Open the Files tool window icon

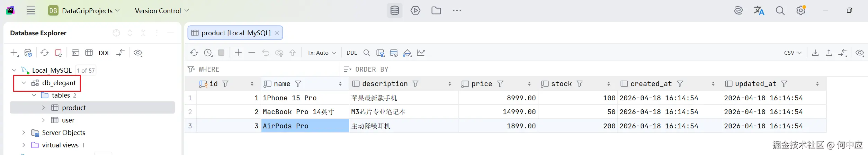tap(436, 10)
